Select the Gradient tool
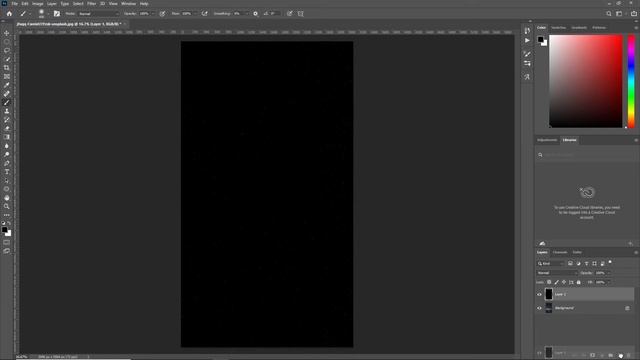Viewport: 640px width, 360px height. 7,137
